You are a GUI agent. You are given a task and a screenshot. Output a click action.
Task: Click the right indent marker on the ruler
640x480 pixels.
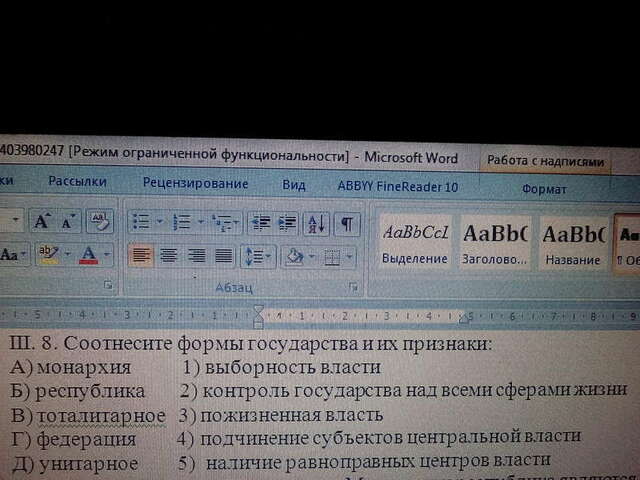click(x=463, y=319)
